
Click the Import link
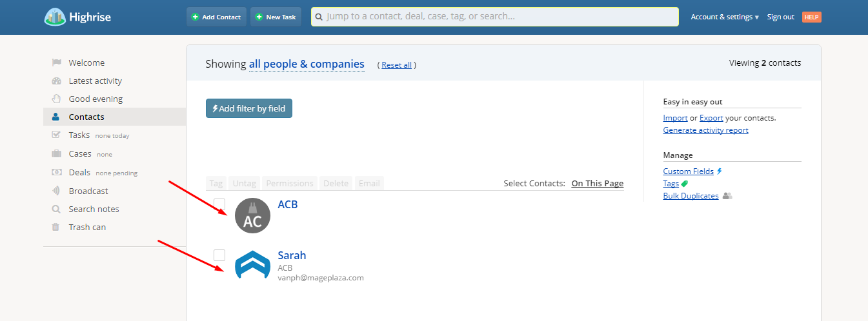pos(675,118)
